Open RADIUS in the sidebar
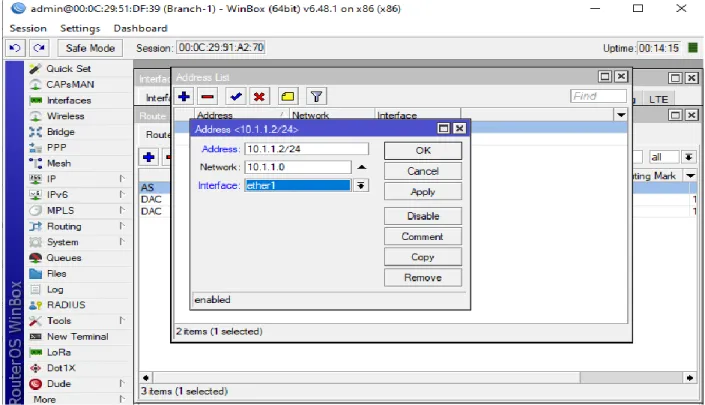This screenshot has width=705, height=405. click(x=66, y=305)
